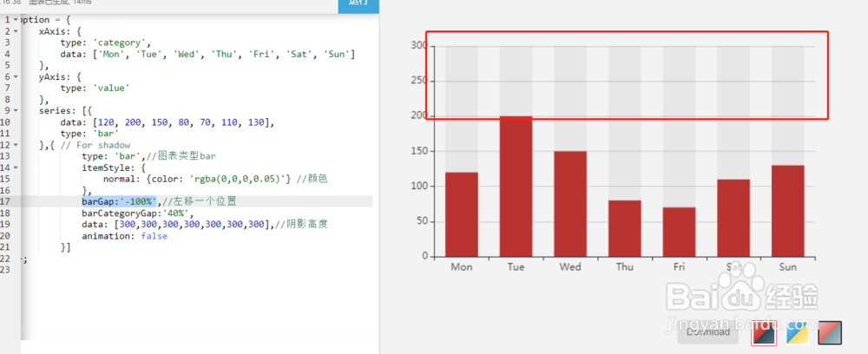Click the 100 y-axis label

coord(419,187)
